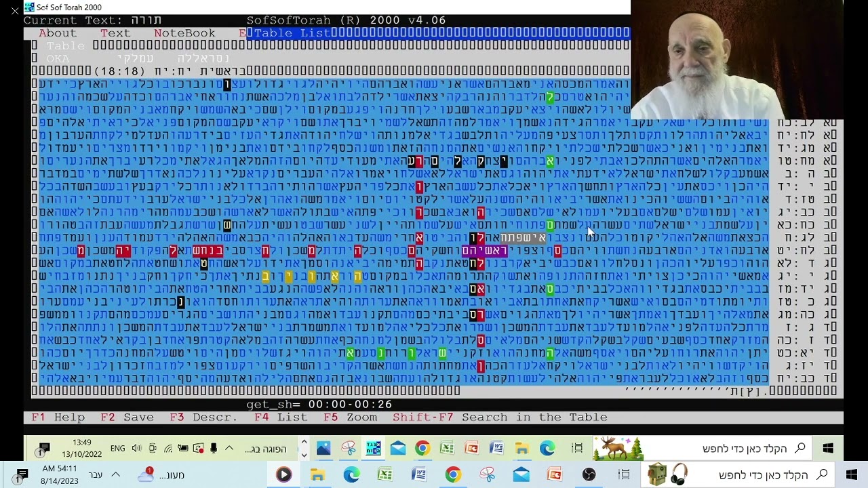Click the headphones icon beside the bottom search box
Screen dimensions: 868x488
point(679,475)
